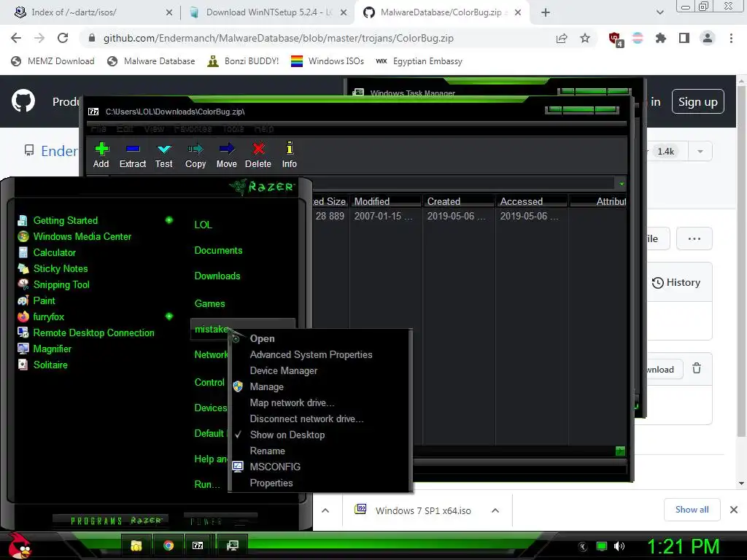Bookmark this page with the star icon
747x560 pixels.
[x=585, y=38]
